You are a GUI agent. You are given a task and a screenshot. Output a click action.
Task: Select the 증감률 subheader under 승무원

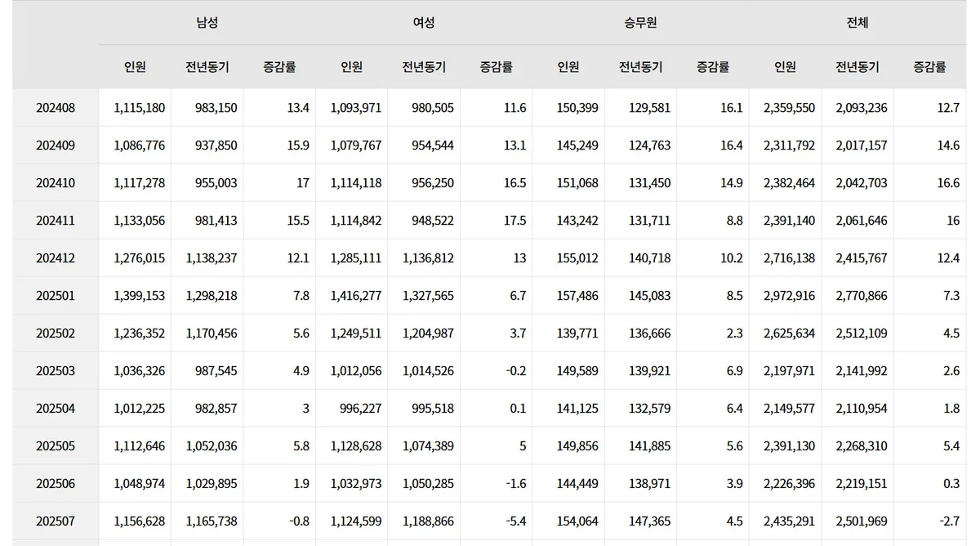712,67
